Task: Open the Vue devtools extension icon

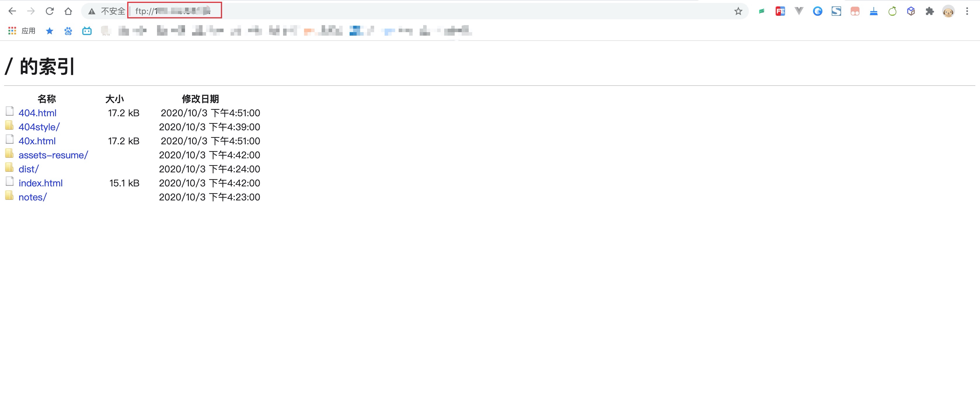Action: (798, 11)
